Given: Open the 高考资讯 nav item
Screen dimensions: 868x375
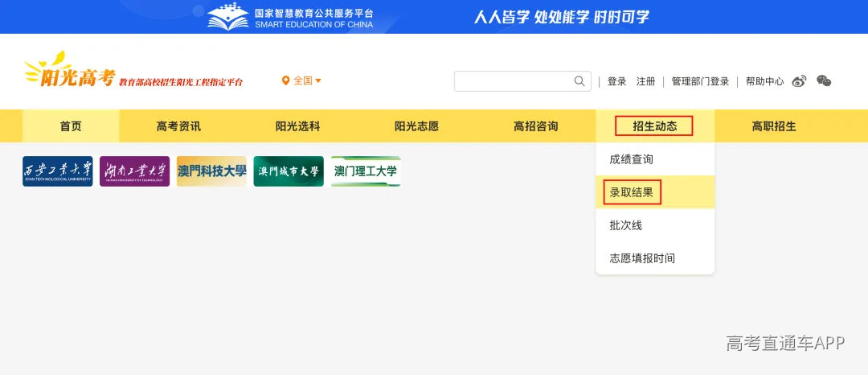Looking at the screenshot, I should [178, 126].
